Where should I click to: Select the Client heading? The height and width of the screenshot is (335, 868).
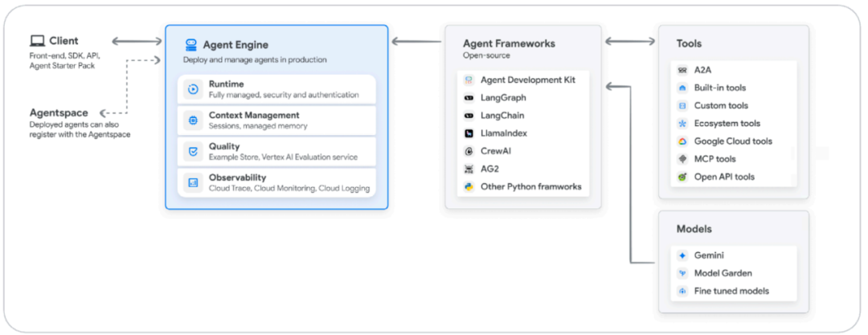(x=63, y=40)
